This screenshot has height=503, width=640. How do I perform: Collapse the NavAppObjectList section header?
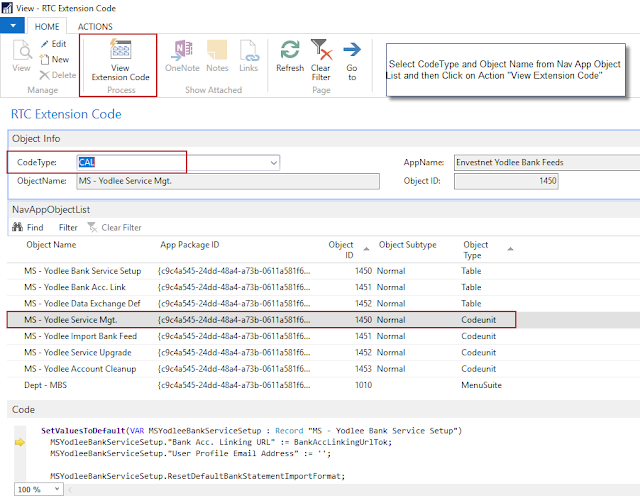click(323, 209)
